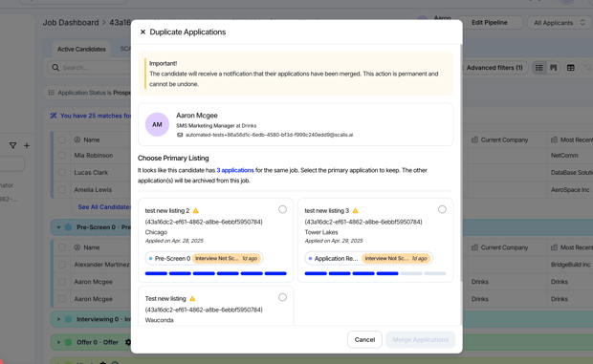Click Merge Applications button

point(421,339)
